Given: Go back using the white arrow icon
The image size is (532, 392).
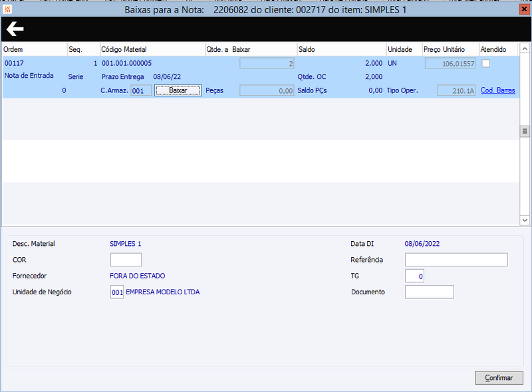Looking at the screenshot, I should tap(15, 29).
